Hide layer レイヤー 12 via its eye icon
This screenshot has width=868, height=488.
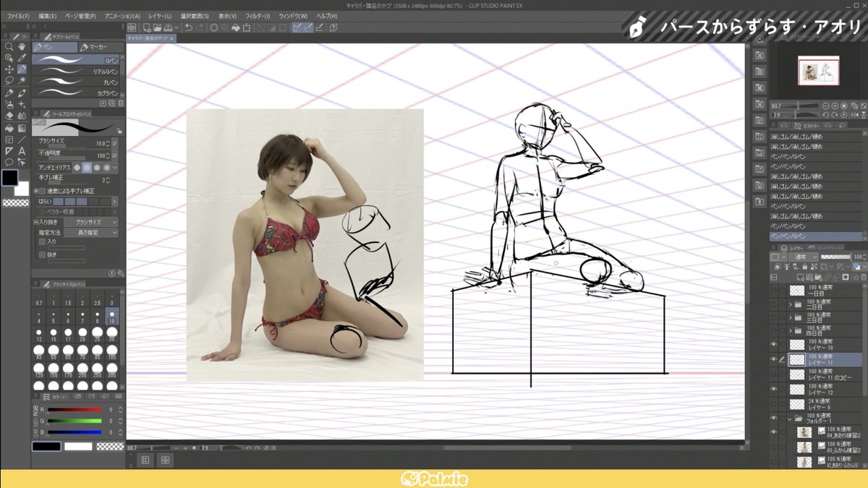point(774,389)
